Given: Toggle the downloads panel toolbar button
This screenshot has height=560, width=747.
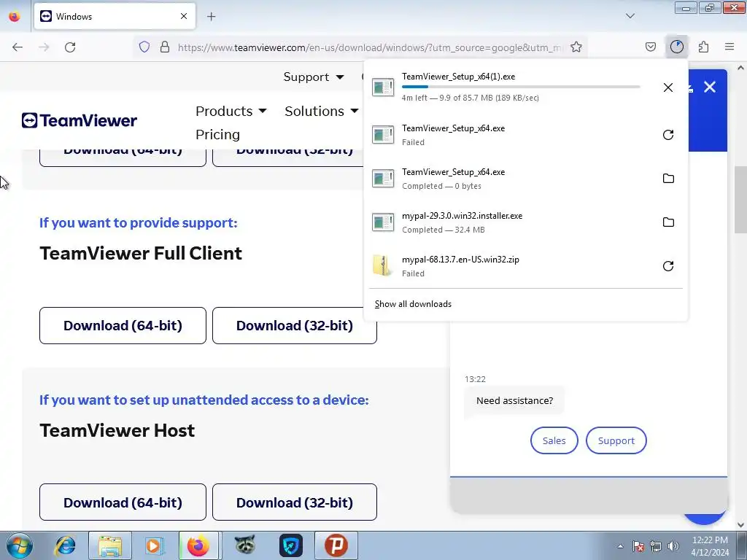Looking at the screenshot, I should tap(677, 47).
